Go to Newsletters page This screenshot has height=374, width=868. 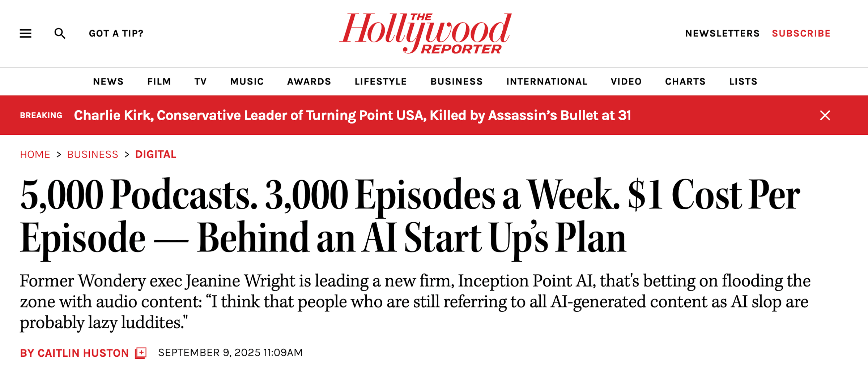[x=722, y=34]
